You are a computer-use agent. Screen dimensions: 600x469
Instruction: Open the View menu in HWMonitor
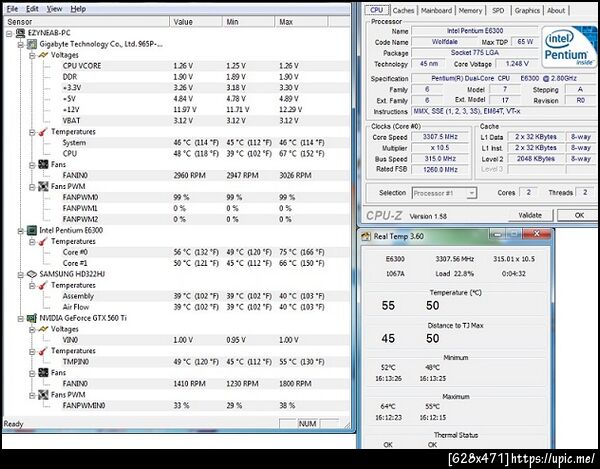54,9
